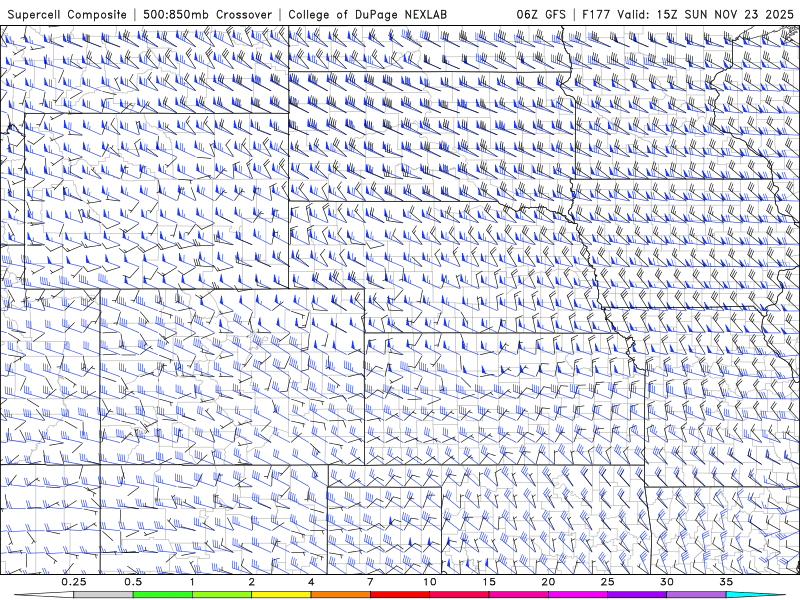
Task: Click the '06Z GFS' model run text
Action: tap(541, 14)
